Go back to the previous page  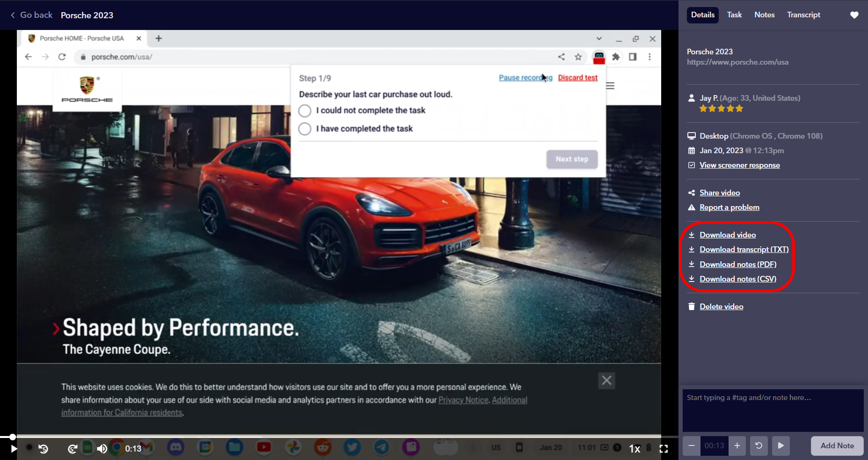point(31,15)
